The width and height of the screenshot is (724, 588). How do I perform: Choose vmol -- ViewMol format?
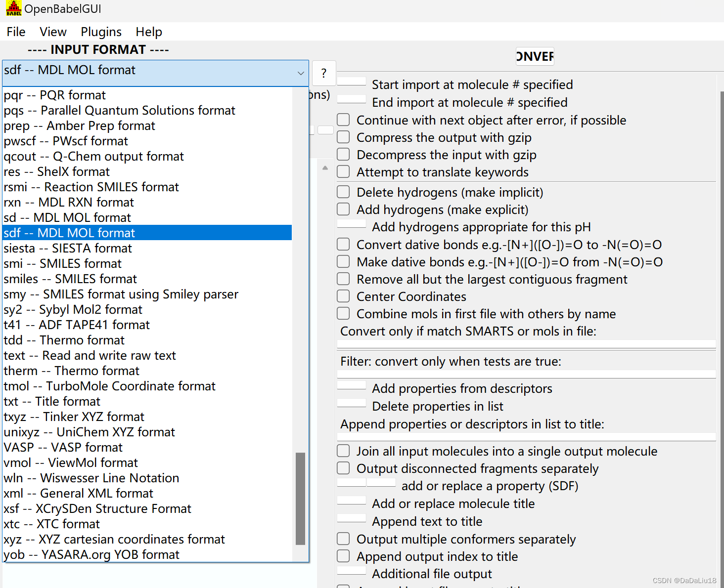point(147,462)
